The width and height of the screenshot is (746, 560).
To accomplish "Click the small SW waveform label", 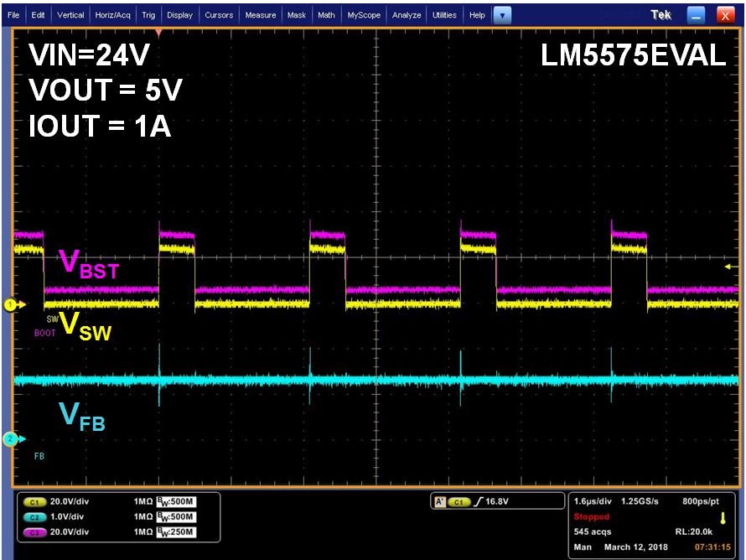I will click(x=52, y=319).
